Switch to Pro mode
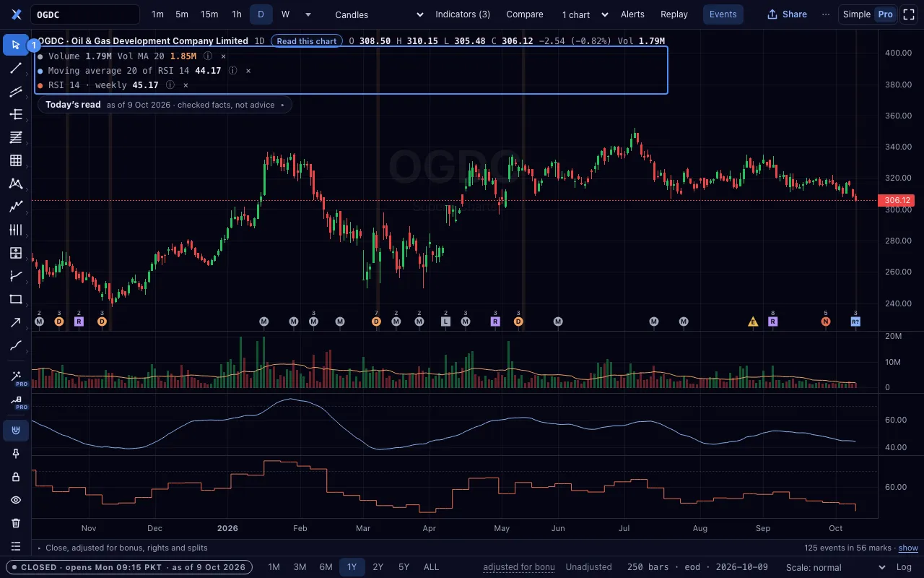The height and width of the screenshot is (578, 924). (885, 14)
